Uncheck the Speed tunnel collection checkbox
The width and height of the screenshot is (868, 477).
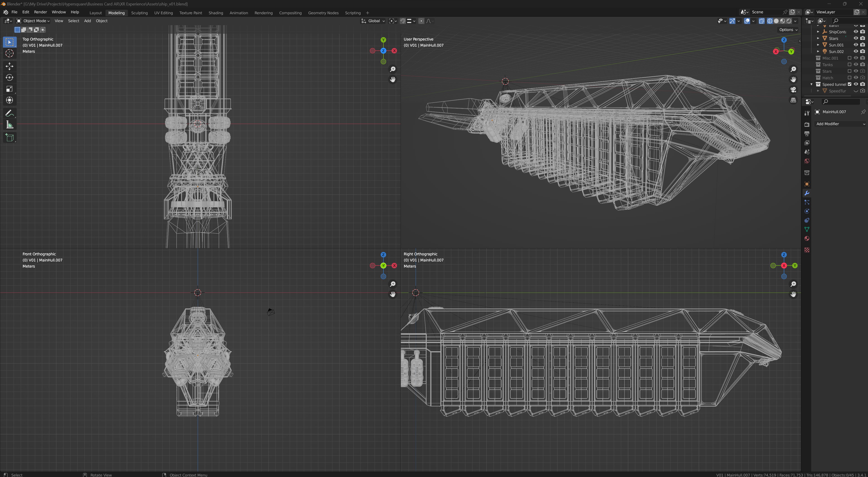[849, 84]
